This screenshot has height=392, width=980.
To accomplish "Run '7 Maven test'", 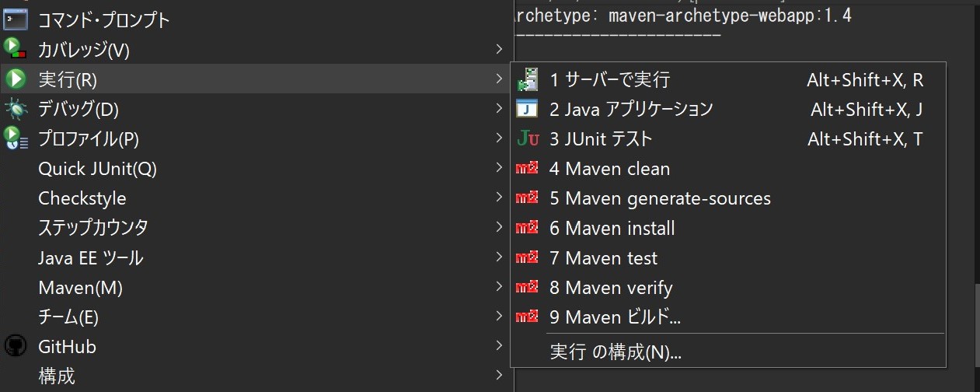I will point(728,257).
